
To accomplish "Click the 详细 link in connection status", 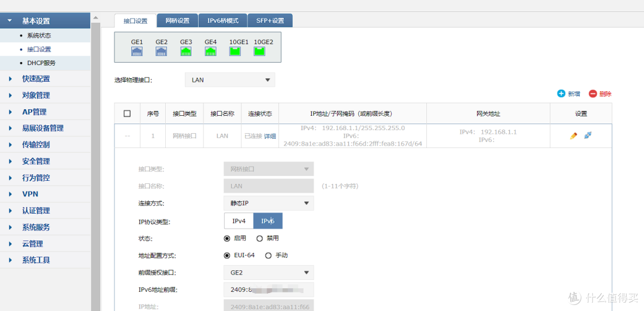I will tap(270, 136).
